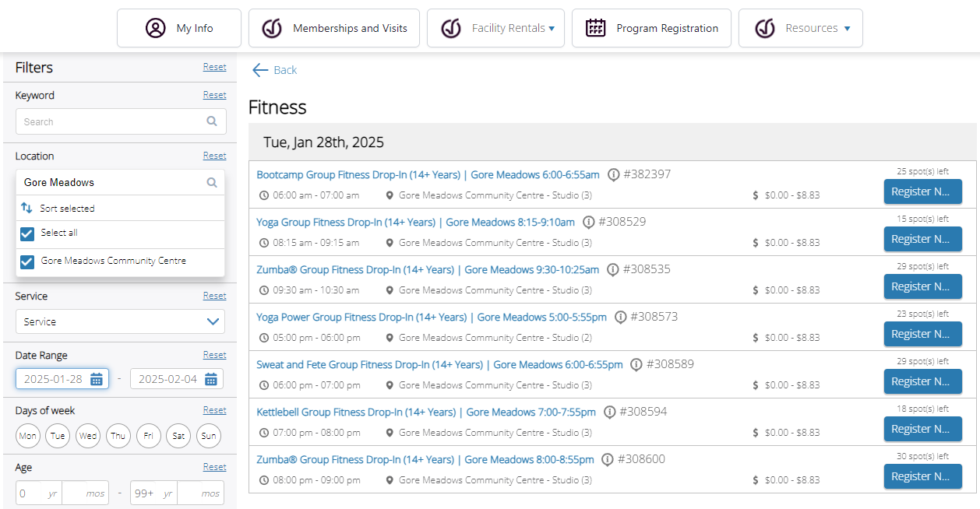Open the Resources dropdown menu
Screen dimensions: 980x509
[x=801, y=28]
